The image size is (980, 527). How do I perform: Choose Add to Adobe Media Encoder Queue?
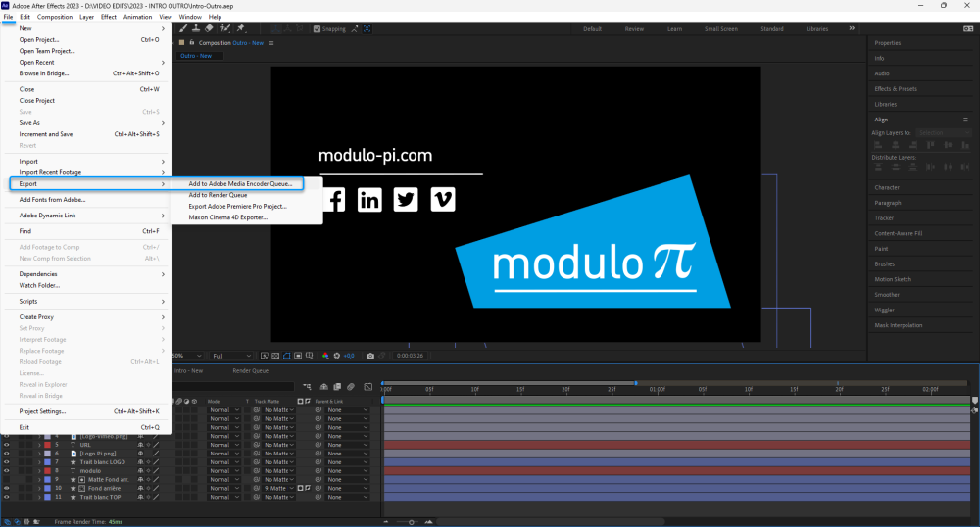(240, 183)
